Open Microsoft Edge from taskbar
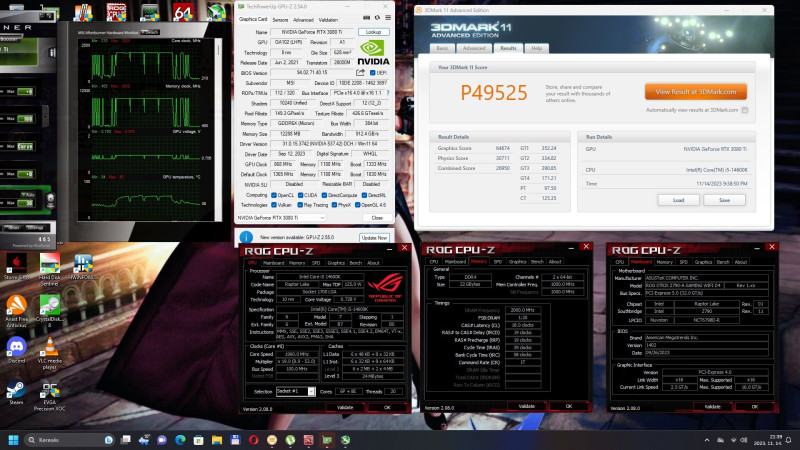The height and width of the screenshot is (450, 800). pyautogui.click(x=180, y=440)
